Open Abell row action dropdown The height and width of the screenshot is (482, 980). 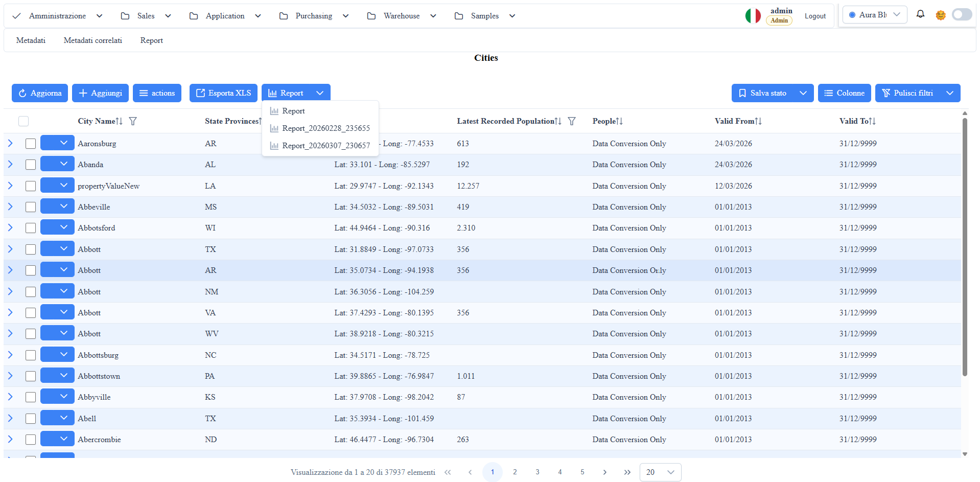click(57, 418)
